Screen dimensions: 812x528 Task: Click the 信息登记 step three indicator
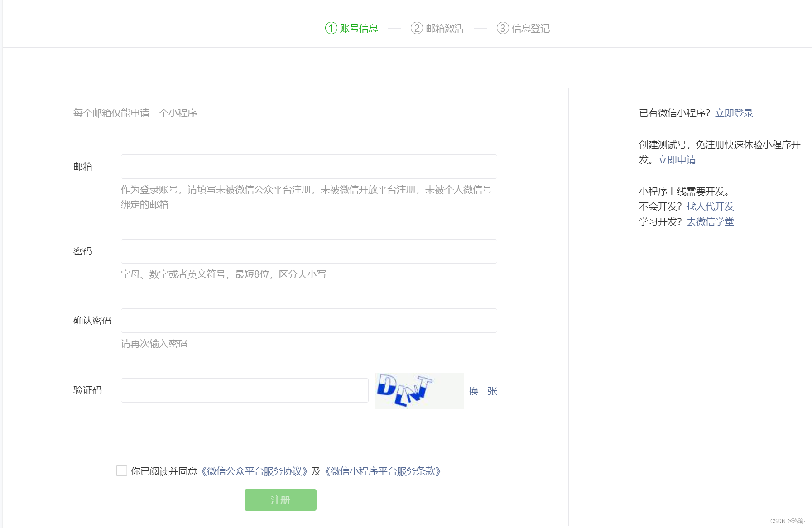point(523,28)
